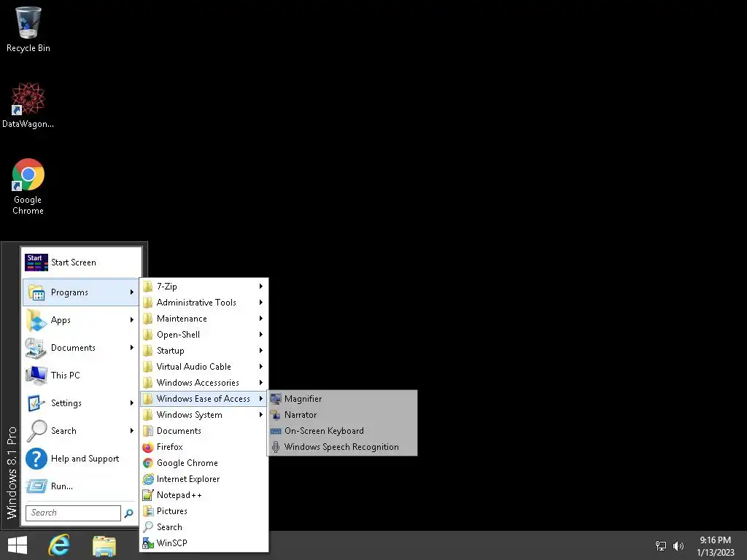Expand the Administrative Tools folder
The width and height of the screenshot is (747, 560).
[204, 303]
